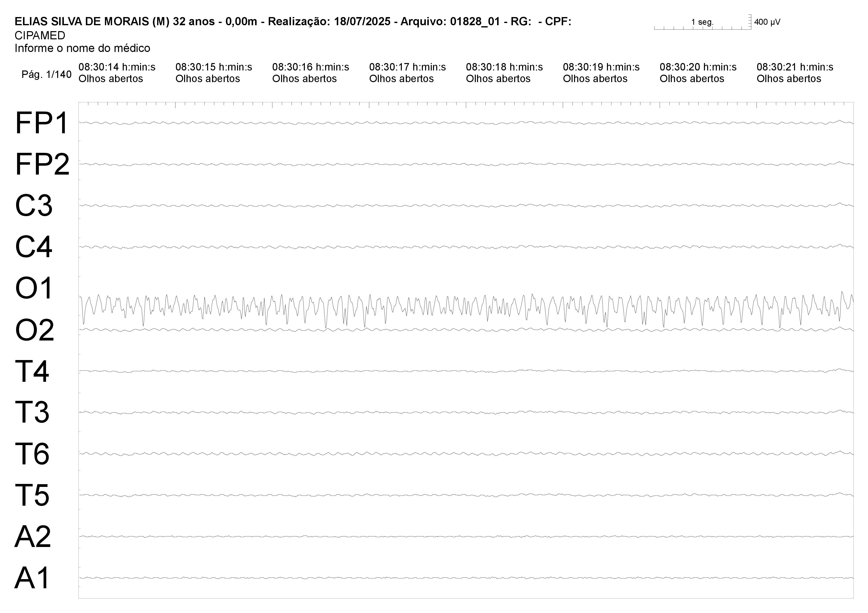This screenshot has width=868, height=613.
Task: Select the FP2 channel label
Action: [x=42, y=165]
